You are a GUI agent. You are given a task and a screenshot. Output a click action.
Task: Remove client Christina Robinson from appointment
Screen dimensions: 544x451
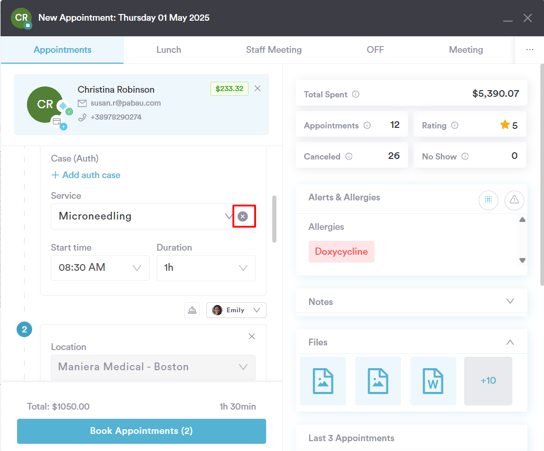257,88
